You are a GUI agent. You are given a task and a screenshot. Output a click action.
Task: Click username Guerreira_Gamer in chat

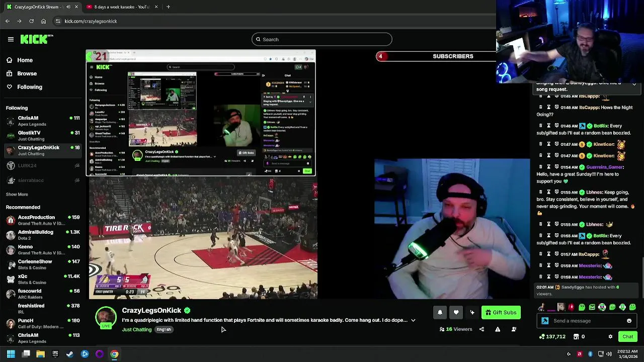click(605, 167)
